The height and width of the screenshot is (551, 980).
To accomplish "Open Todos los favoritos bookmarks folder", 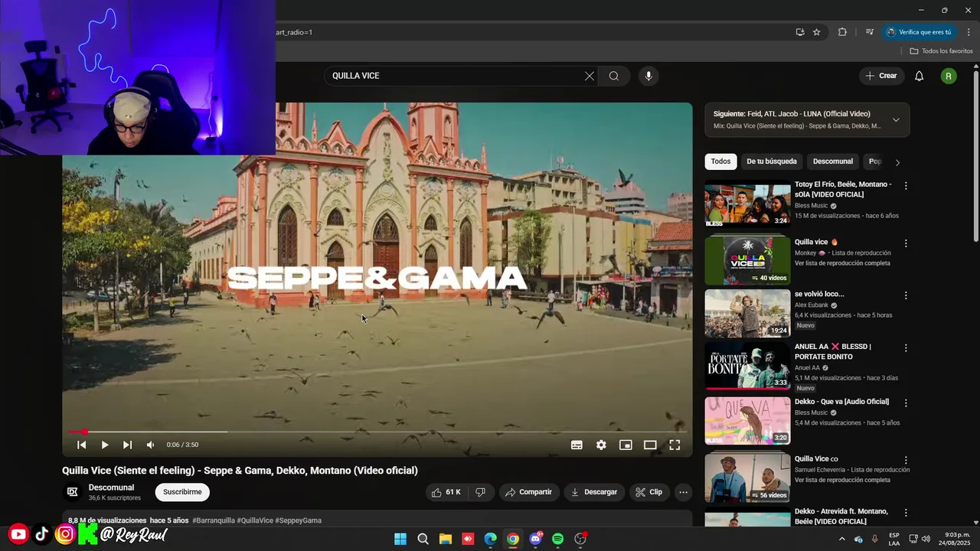I will [x=941, y=51].
